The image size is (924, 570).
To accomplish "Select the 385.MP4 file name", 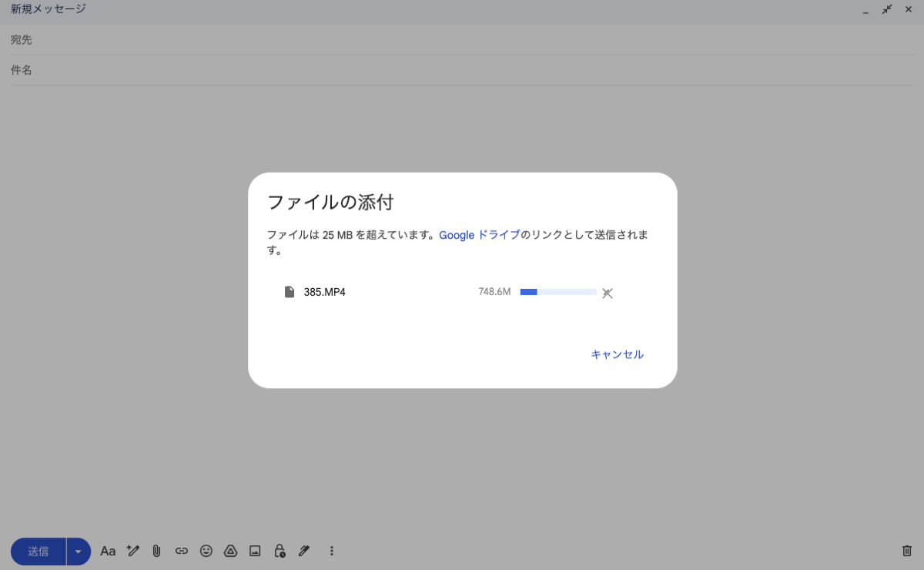I will click(x=325, y=292).
